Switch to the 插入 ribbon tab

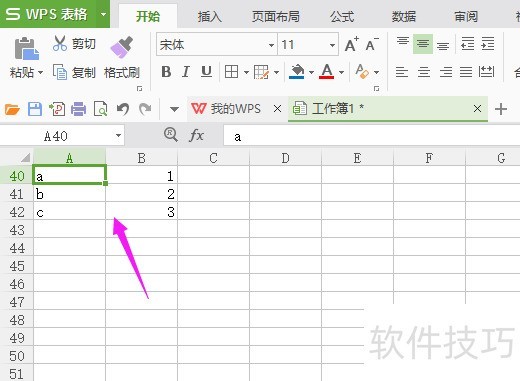point(210,16)
